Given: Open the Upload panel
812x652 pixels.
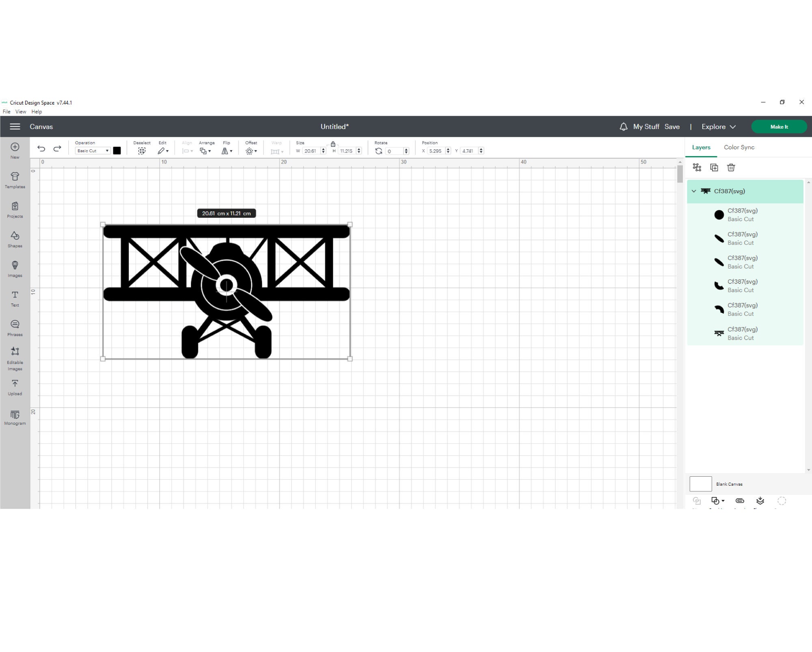Looking at the screenshot, I should (x=15, y=387).
